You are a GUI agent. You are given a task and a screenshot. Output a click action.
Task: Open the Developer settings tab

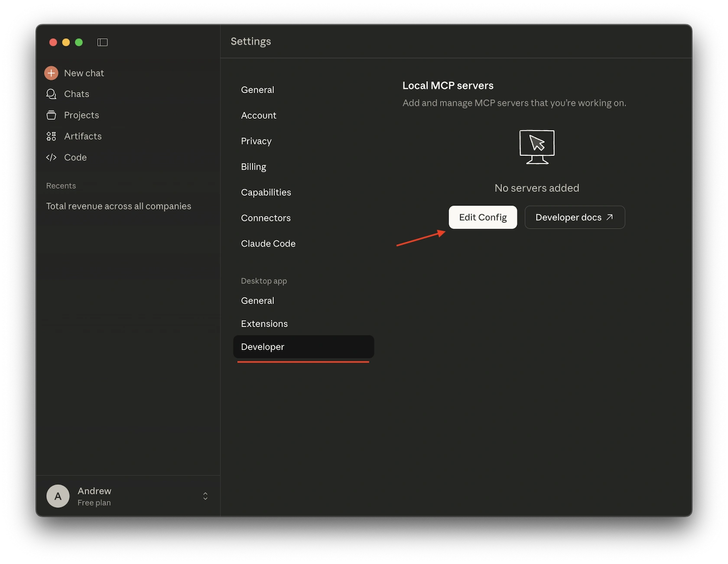click(263, 347)
